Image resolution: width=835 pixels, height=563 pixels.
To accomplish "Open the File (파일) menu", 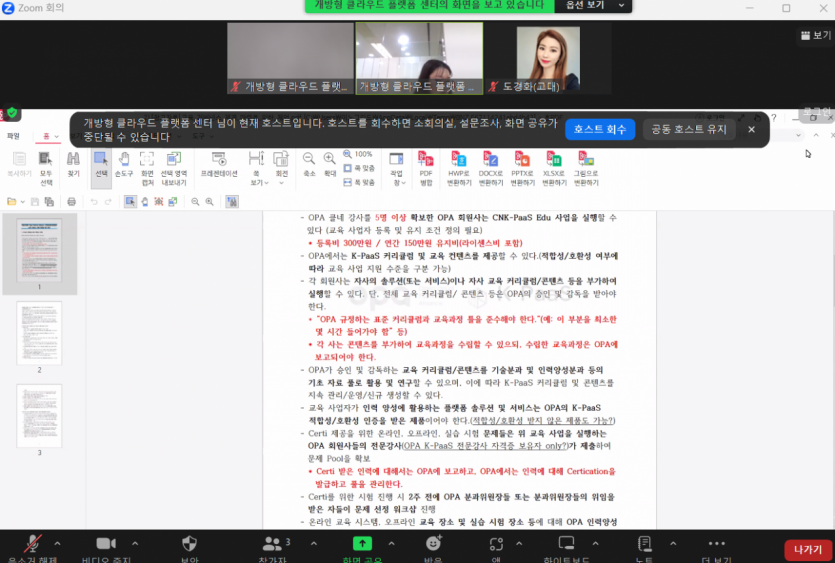I will (x=13, y=136).
